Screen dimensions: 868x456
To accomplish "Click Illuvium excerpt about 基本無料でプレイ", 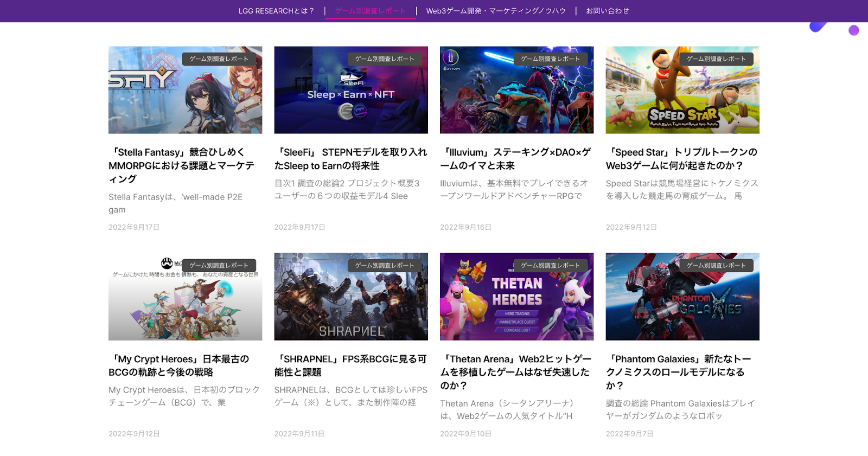I will (x=514, y=190).
